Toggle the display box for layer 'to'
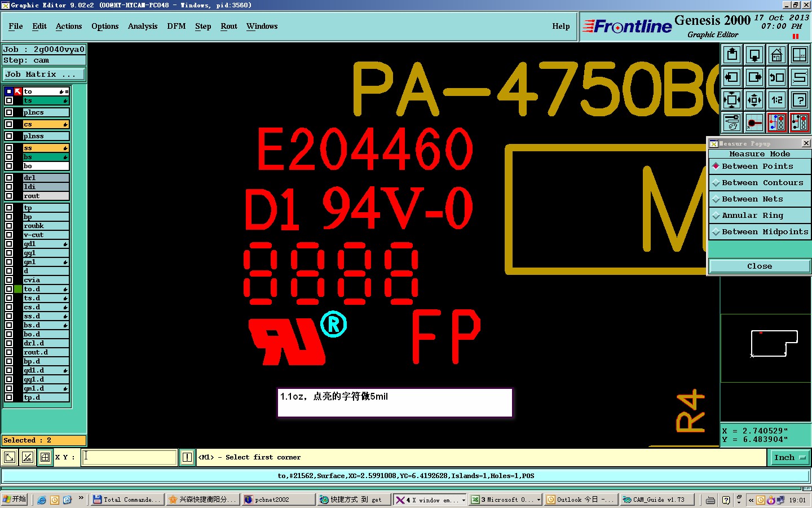The height and width of the screenshot is (508, 812). pyautogui.click(x=9, y=91)
